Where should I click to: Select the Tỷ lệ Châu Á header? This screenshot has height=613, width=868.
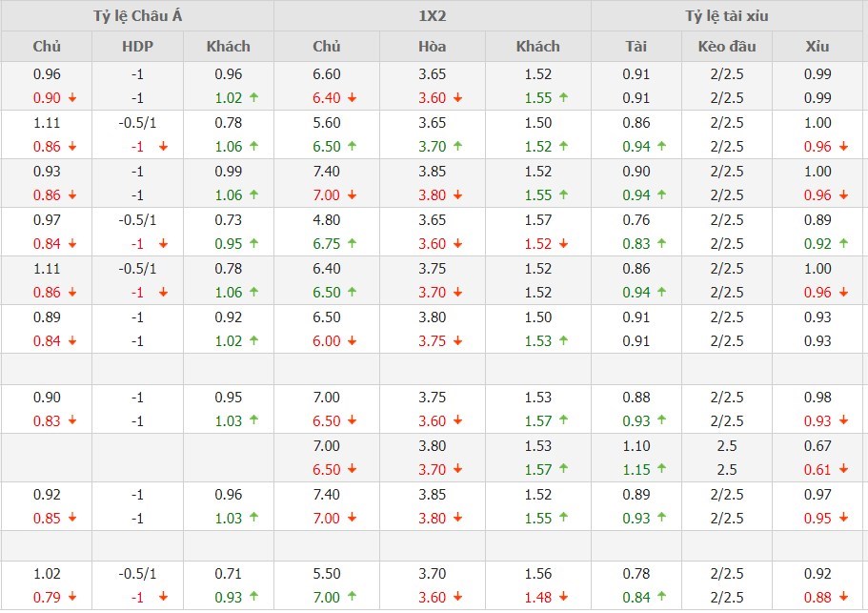coord(136,16)
